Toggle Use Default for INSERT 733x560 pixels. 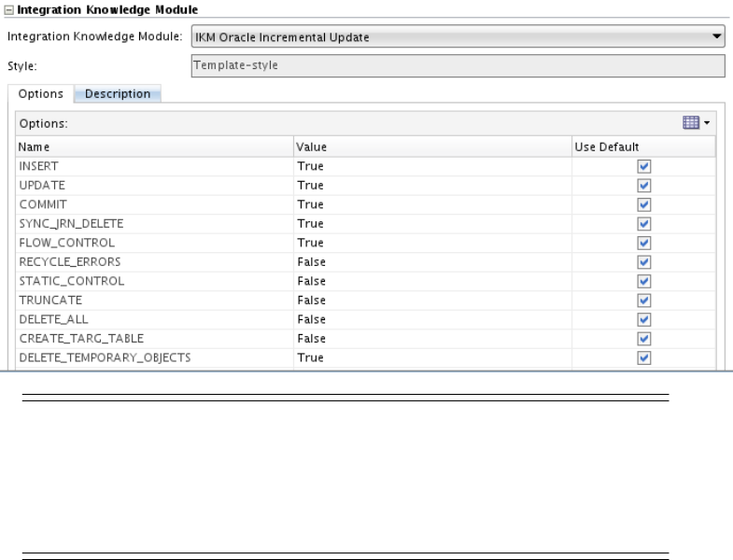[644, 166]
